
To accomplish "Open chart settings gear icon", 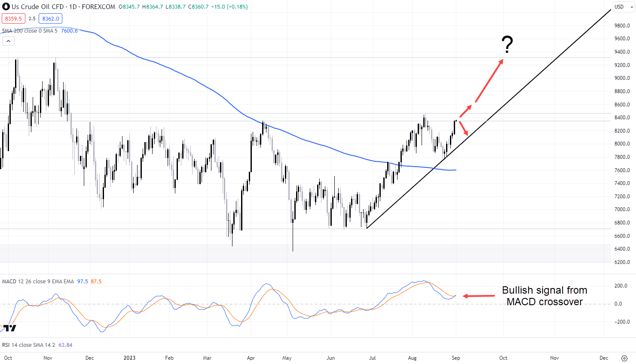I will pos(624,358).
